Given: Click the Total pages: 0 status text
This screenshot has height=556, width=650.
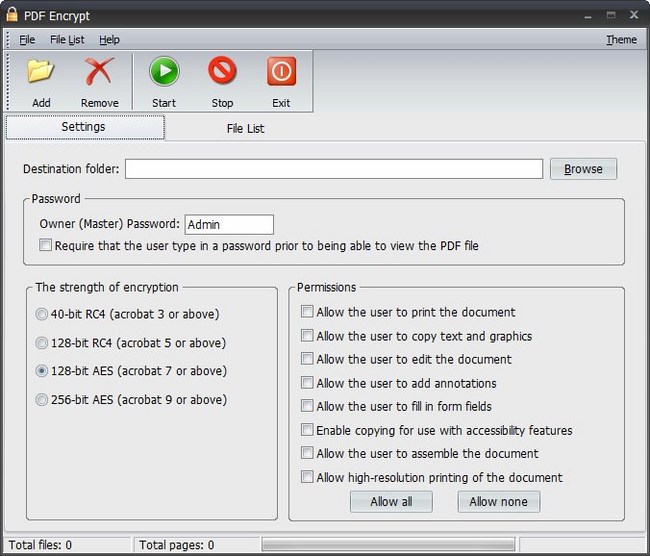Looking at the screenshot, I should pos(177,545).
